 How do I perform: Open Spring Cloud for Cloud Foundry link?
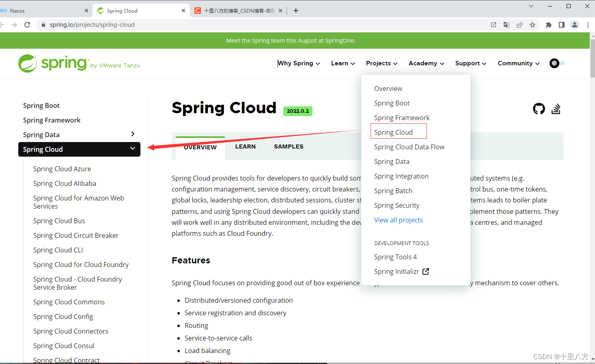point(81,265)
